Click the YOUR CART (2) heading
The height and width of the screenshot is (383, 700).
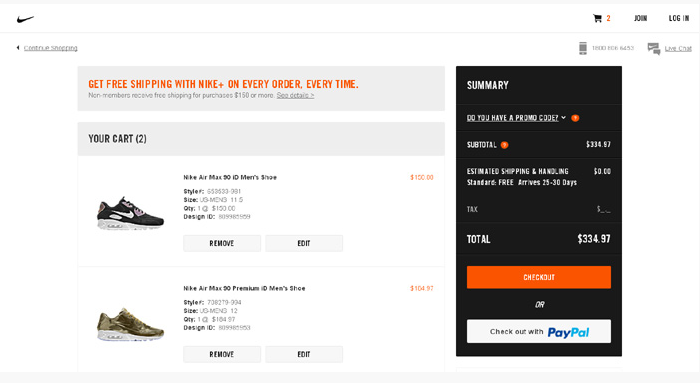click(x=117, y=139)
